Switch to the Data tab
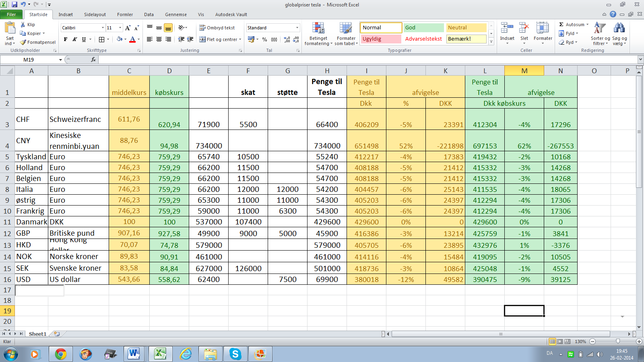The height and width of the screenshot is (362, 644). pos(149,14)
